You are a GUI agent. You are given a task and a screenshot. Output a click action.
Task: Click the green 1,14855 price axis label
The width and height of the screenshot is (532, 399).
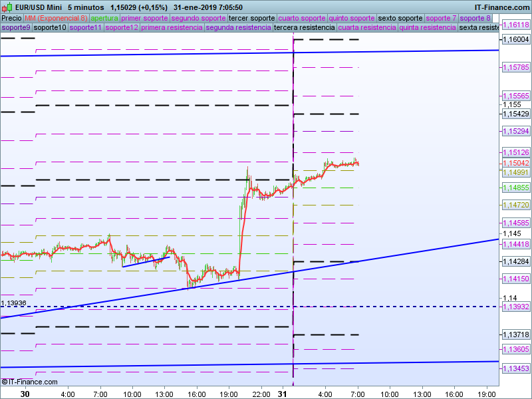coord(516,188)
